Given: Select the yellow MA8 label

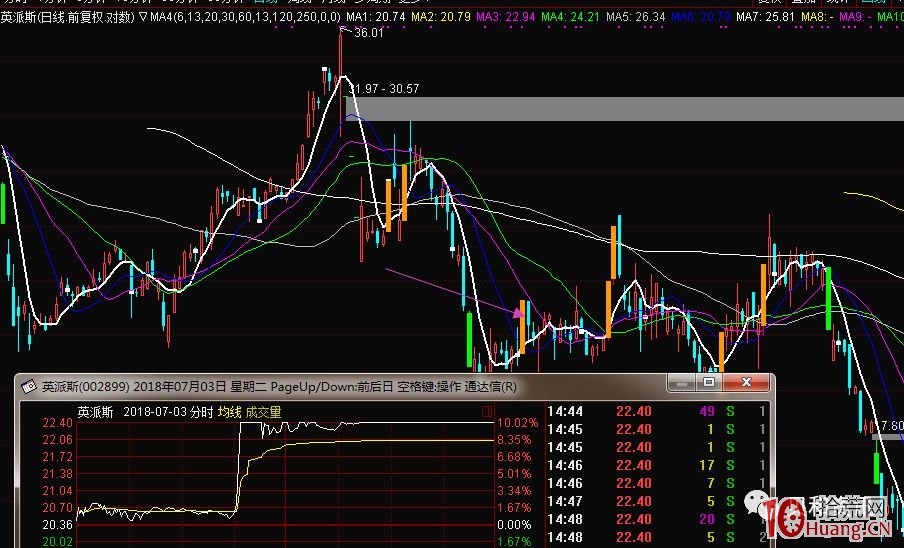Looking at the screenshot, I should click(x=818, y=17).
